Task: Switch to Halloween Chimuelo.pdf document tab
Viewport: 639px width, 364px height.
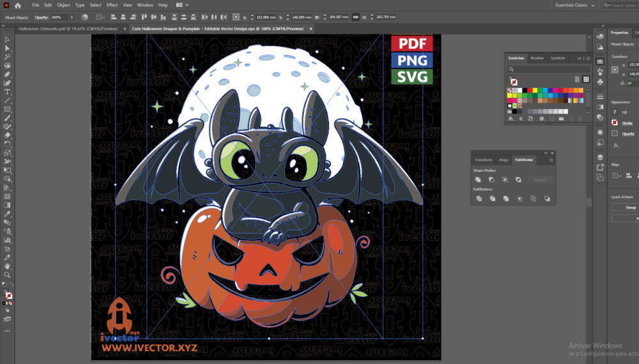Action: [68, 29]
